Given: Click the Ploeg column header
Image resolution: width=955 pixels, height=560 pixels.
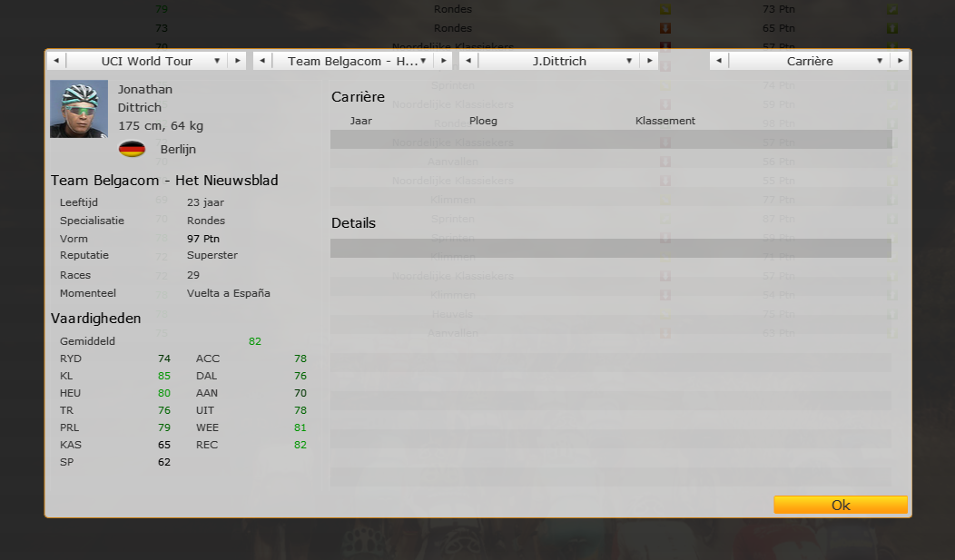Looking at the screenshot, I should coord(483,121).
